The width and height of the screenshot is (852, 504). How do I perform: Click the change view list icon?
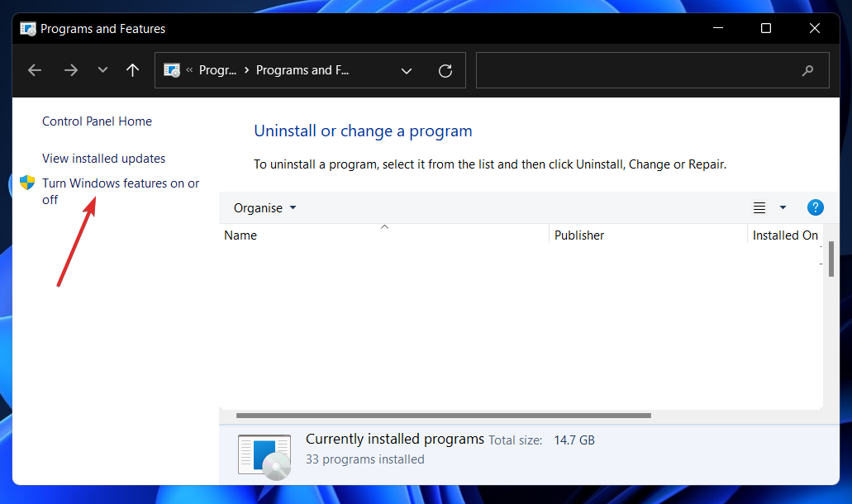759,207
